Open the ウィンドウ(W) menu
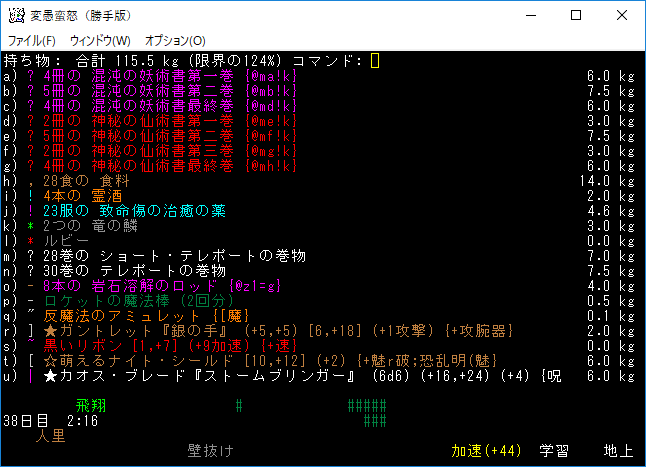Viewport: 646px width, 467px height. pyautogui.click(x=100, y=40)
